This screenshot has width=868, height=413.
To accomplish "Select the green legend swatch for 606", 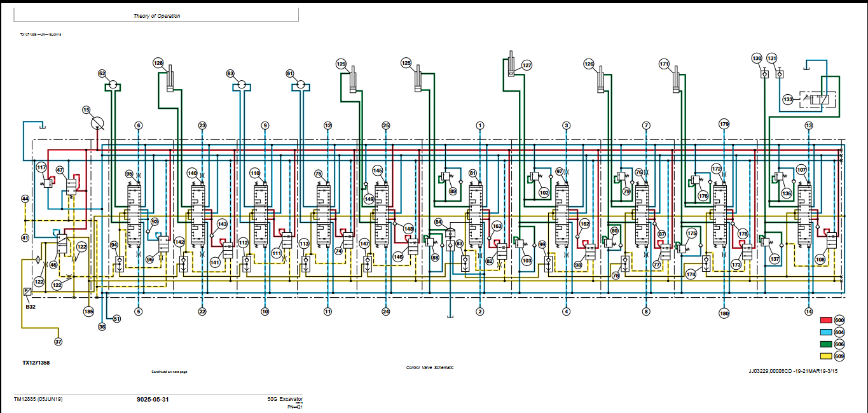I will (826, 344).
